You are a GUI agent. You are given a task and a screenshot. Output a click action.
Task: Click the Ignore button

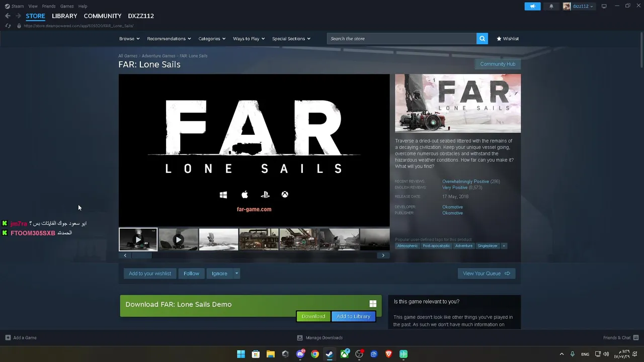tap(219, 274)
